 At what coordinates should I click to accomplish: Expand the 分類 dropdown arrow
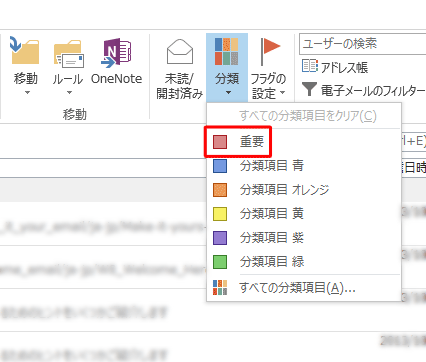point(228,92)
